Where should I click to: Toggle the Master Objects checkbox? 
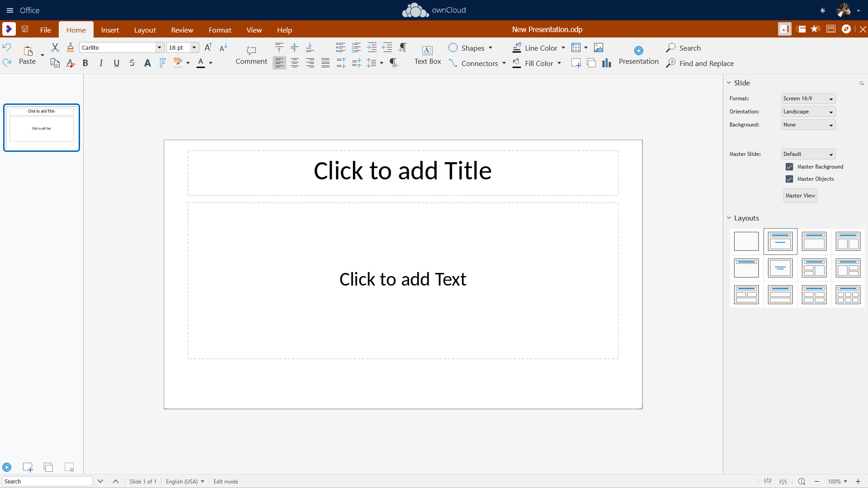789,179
